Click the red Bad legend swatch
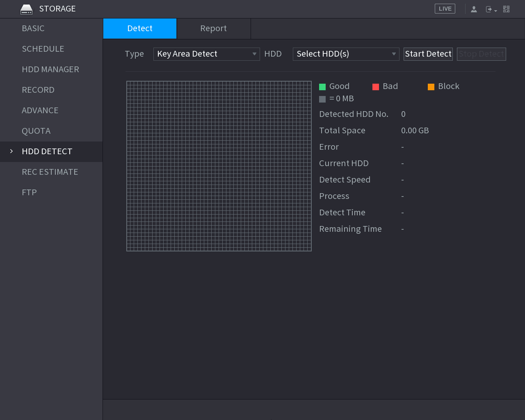The width and height of the screenshot is (525, 420). click(376, 87)
